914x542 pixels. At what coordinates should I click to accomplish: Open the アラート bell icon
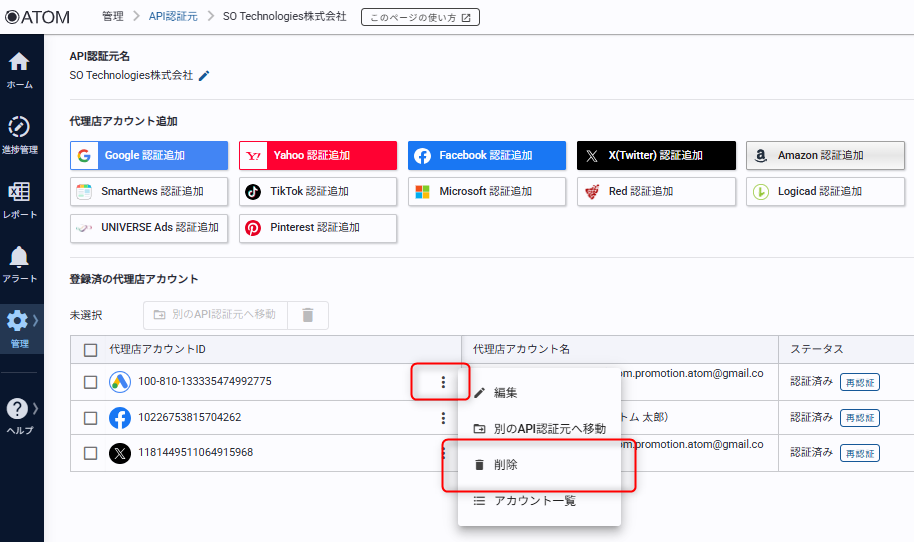tap(19, 260)
